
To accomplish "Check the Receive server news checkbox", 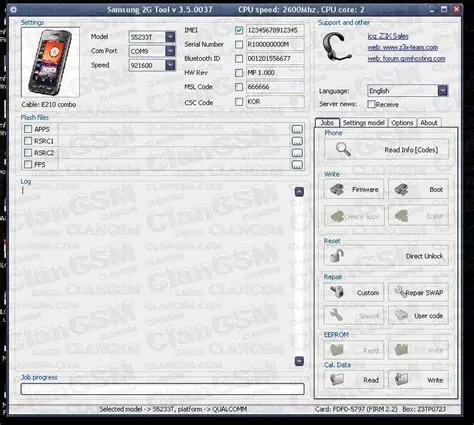I will [371, 104].
